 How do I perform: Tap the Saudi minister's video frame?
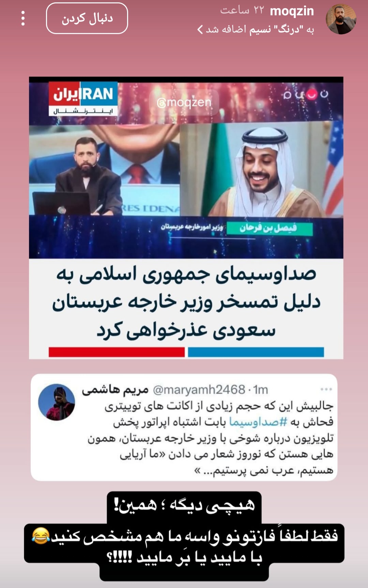pyautogui.click(x=261, y=170)
